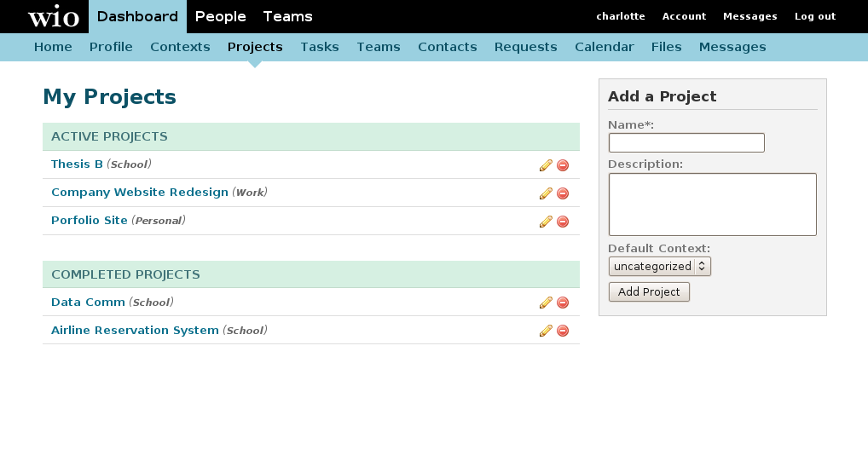The height and width of the screenshot is (467, 868).
Task: Select the Contexts submenu item
Action: [x=180, y=47]
